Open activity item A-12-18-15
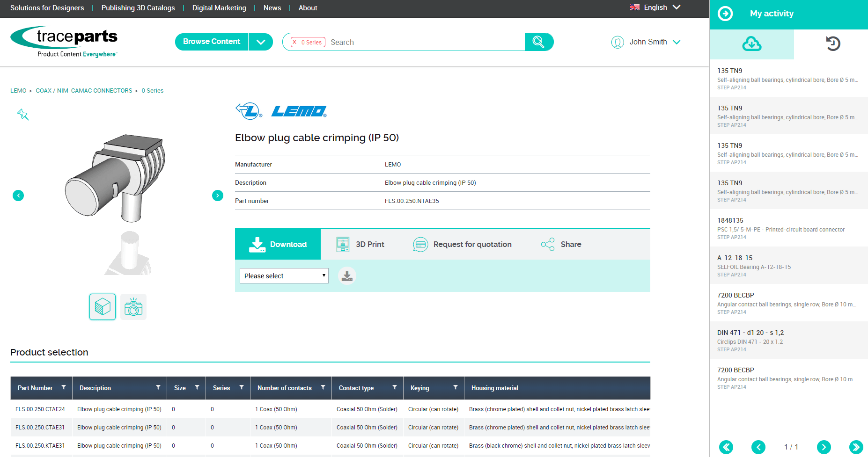The image size is (868, 457). click(x=789, y=265)
